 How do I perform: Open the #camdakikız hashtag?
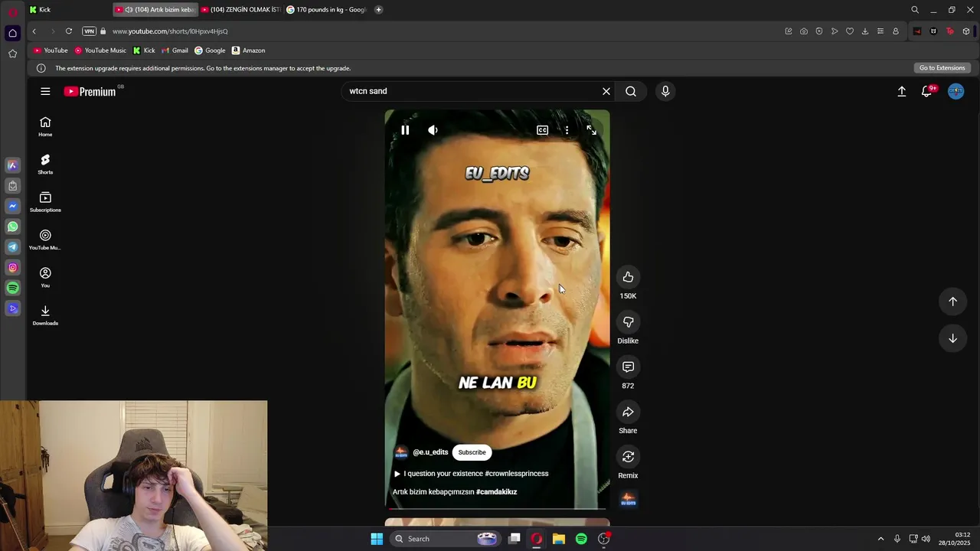point(496,492)
